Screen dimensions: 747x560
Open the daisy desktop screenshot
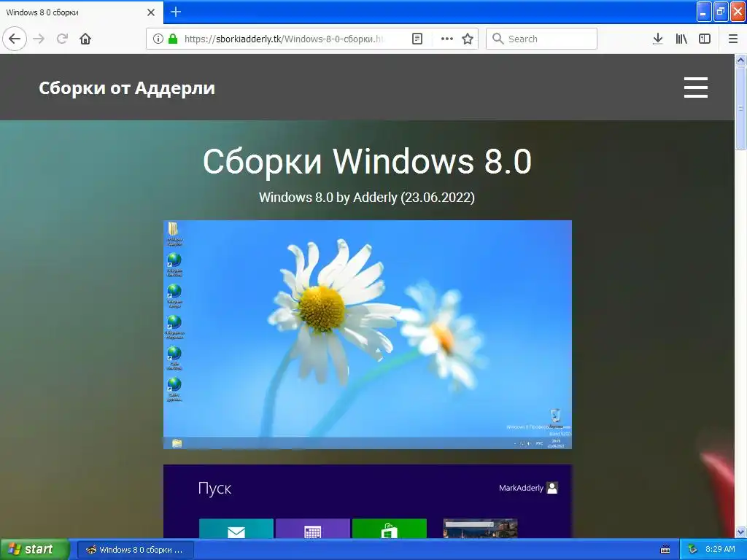coord(368,334)
